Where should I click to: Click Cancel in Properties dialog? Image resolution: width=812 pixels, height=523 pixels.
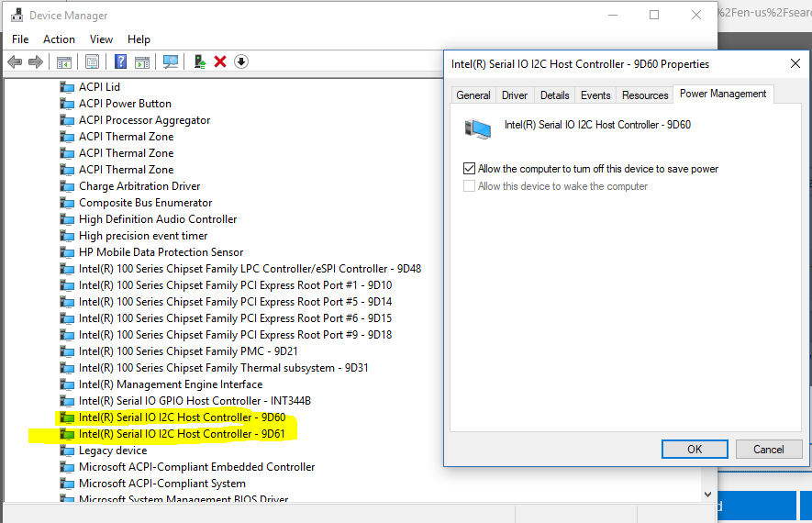(x=769, y=449)
